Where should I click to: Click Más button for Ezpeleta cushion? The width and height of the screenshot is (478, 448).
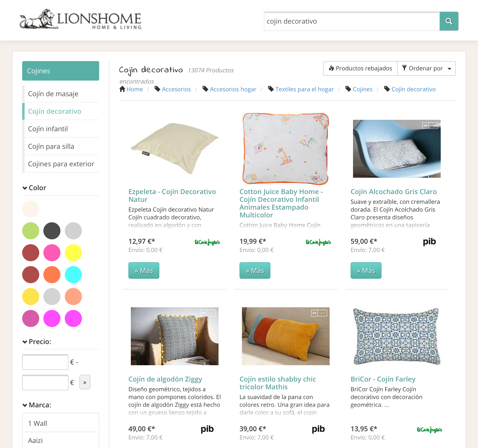coord(144,271)
